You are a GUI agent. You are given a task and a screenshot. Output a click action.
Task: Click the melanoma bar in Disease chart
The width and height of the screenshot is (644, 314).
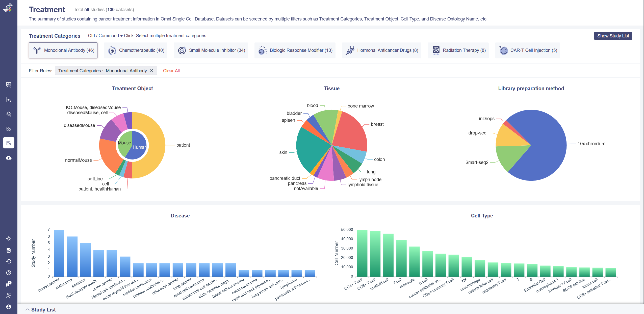[x=72, y=256]
